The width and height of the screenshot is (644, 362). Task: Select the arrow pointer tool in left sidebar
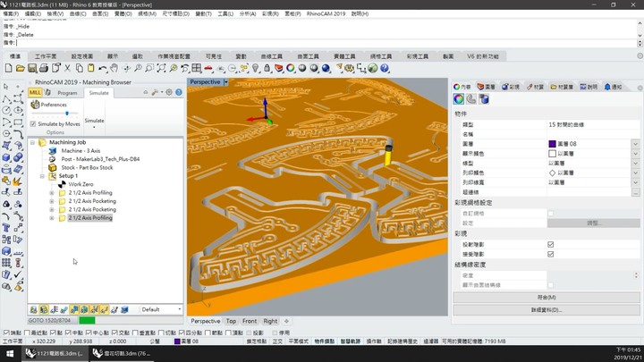click(5, 87)
